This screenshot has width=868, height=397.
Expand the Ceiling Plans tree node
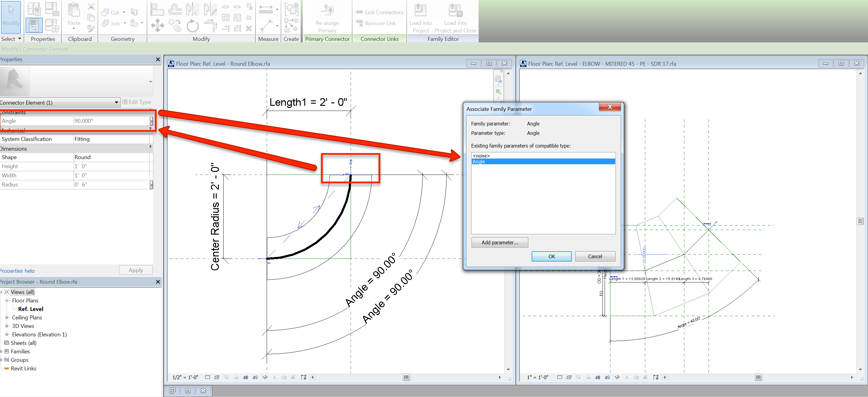(x=7, y=318)
